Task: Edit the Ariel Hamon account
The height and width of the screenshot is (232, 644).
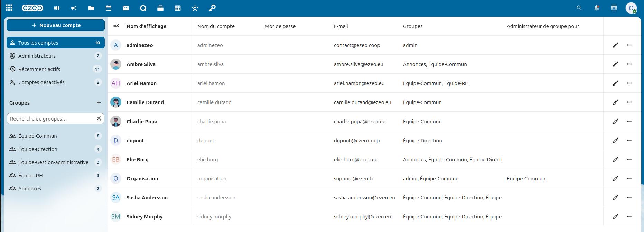Action: (x=616, y=83)
